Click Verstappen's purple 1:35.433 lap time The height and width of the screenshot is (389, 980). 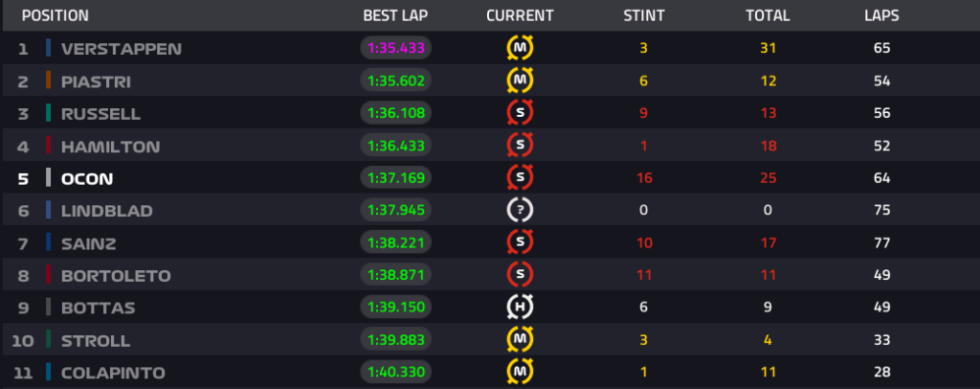396,48
